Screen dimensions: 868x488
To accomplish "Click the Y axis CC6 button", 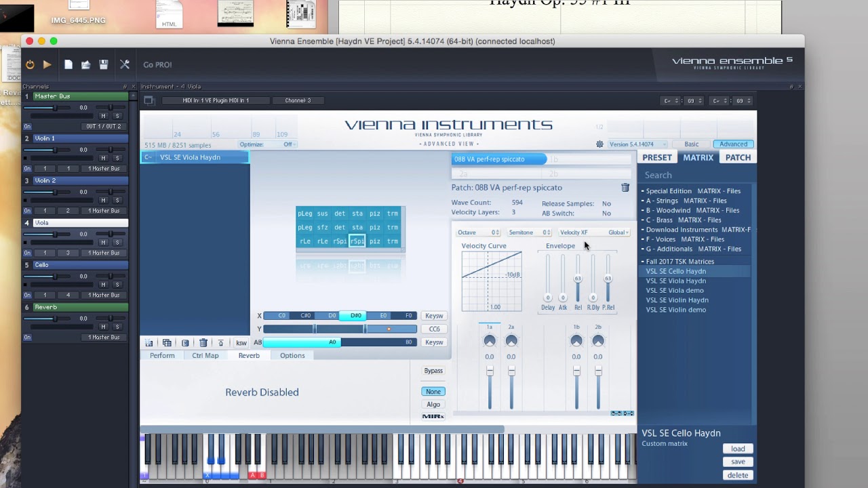I will pos(434,329).
